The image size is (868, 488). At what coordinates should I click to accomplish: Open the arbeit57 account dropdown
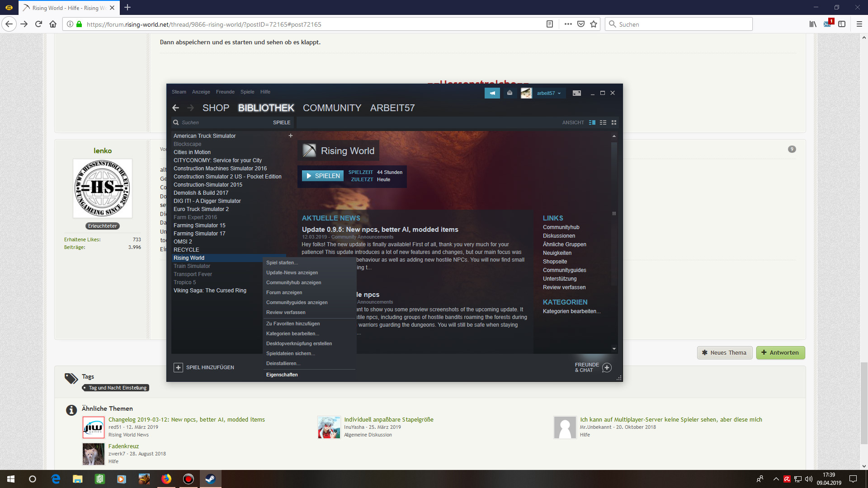[x=548, y=93]
